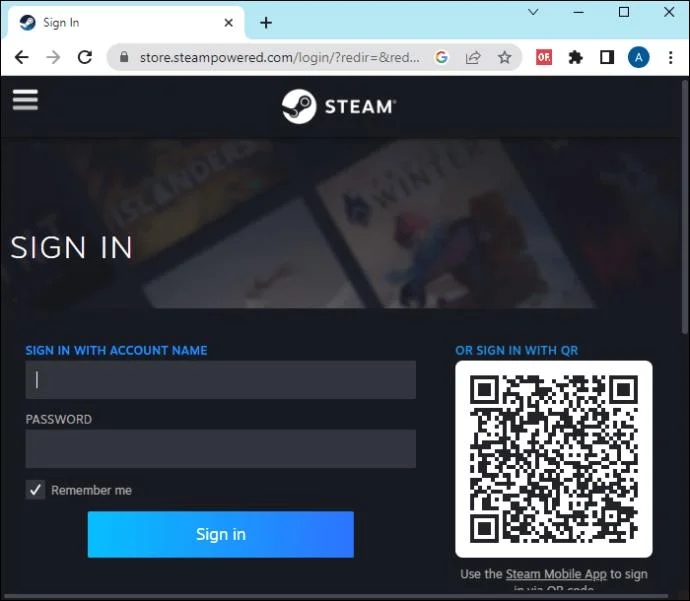Screen dimensions: 690x601
Task: Maximize the browser window
Action: (624, 12)
